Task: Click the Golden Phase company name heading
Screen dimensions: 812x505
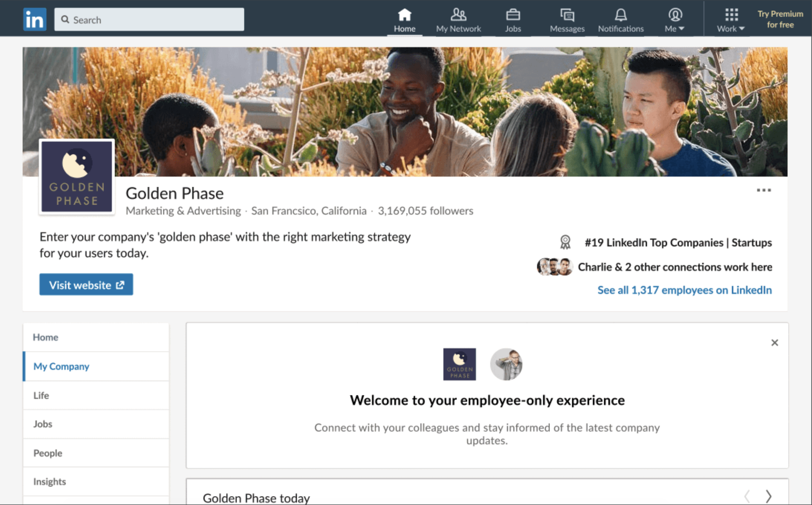Action: pos(174,193)
